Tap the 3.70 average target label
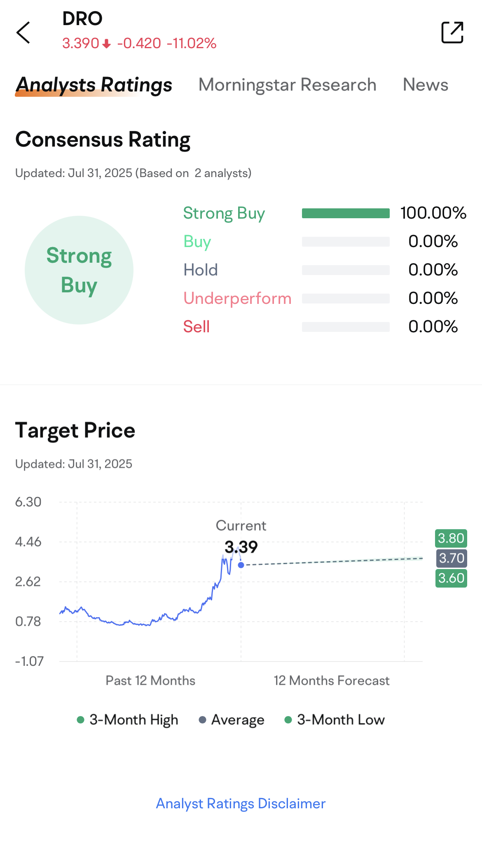Screen dimensions: 482x868 [x=451, y=558]
